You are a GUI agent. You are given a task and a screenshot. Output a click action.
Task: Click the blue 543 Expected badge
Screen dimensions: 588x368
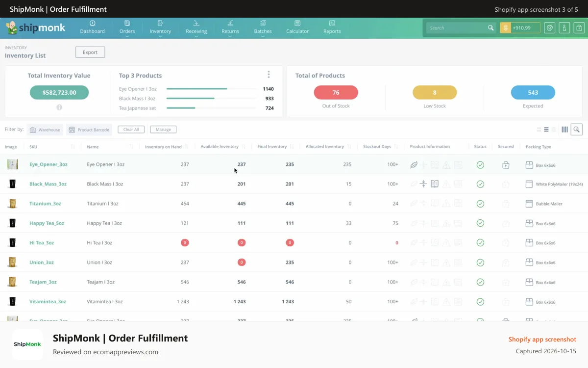click(533, 93)
